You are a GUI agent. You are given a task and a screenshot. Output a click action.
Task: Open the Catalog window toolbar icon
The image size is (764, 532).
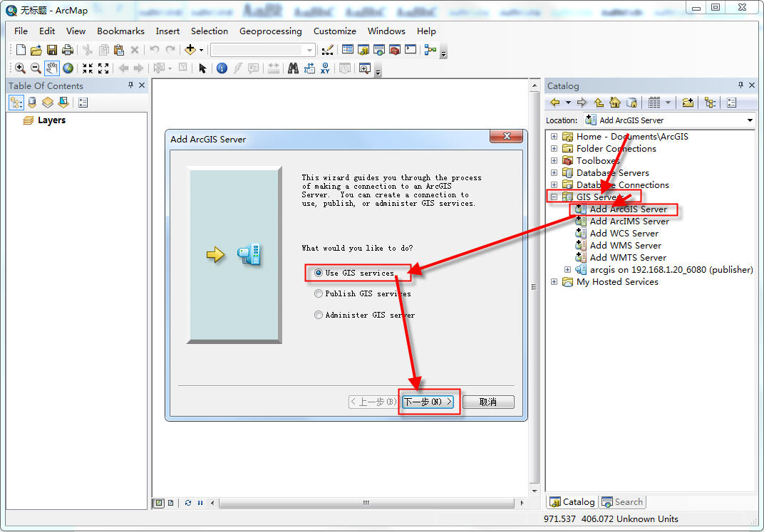coord(363,50)
